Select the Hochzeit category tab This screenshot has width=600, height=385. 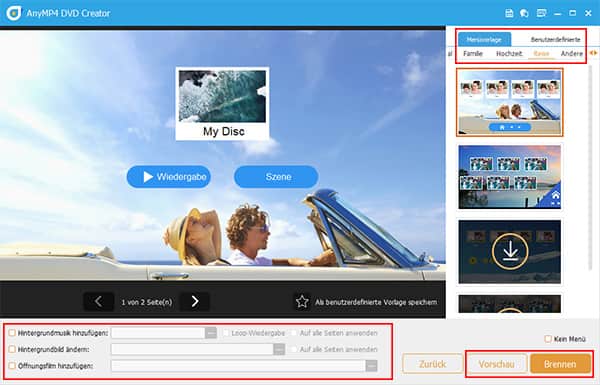coord(509,54)
